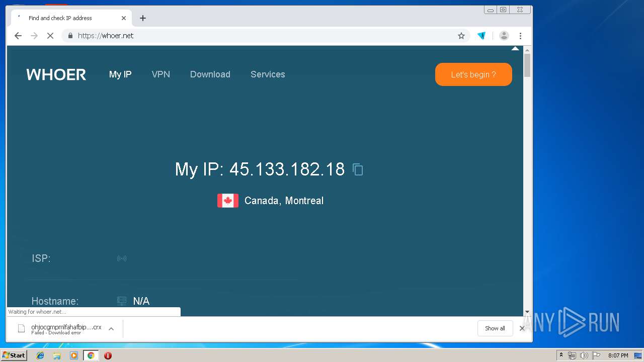Open the Windows Start menu
Viewport: 644px width, 362px height.
point(14,355)
